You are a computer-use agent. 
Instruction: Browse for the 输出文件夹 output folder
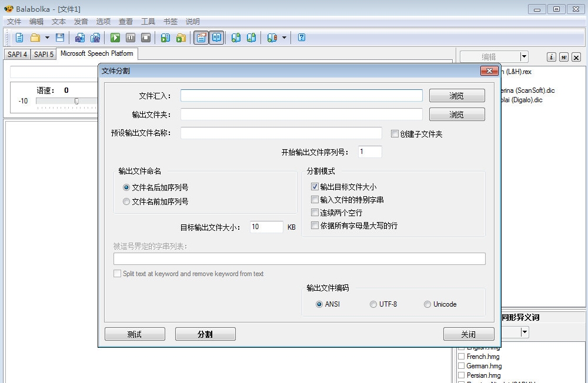tap(457, 115)
